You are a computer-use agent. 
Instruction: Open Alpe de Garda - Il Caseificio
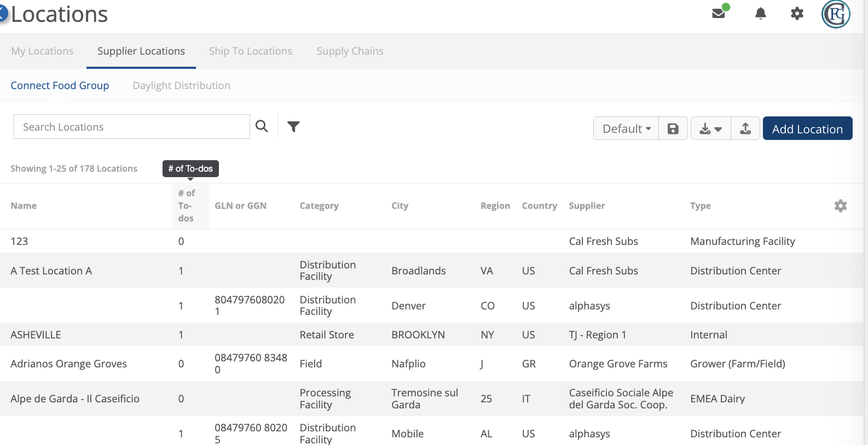coord(75,399)
